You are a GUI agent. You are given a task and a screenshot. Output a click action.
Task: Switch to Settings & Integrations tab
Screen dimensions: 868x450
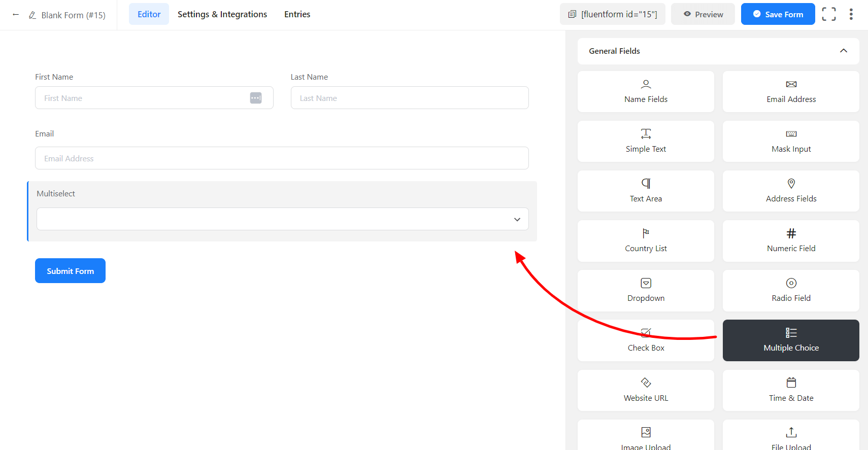coord(222,14)
